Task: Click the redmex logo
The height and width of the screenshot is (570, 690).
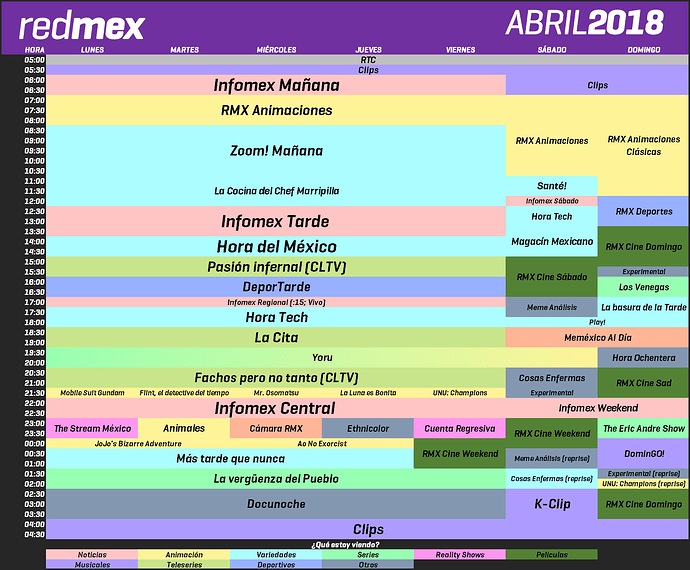Action: point(82,26)
